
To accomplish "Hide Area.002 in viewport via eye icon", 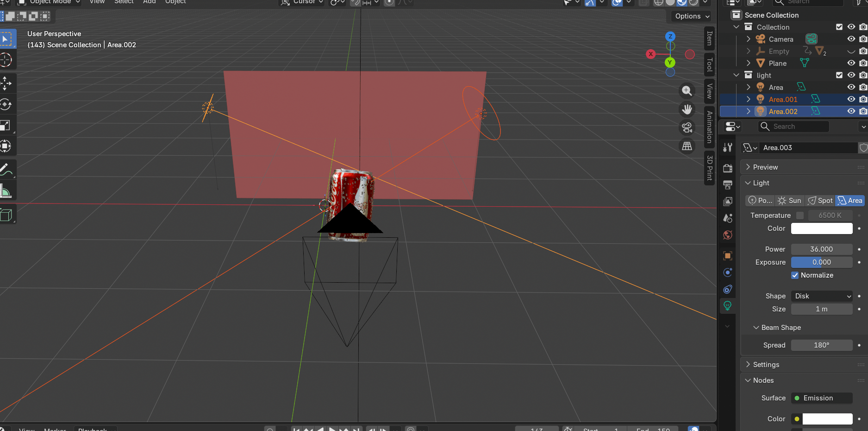I will pos(851,111).
